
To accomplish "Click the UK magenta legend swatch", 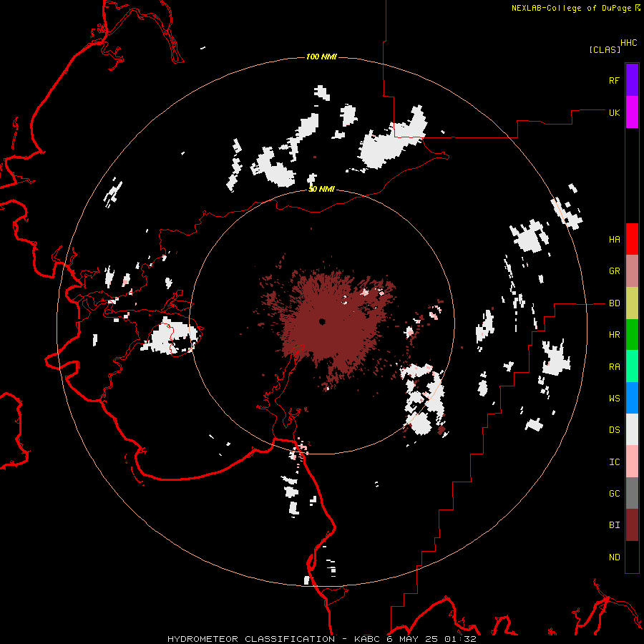I will (x=632, y=112).
